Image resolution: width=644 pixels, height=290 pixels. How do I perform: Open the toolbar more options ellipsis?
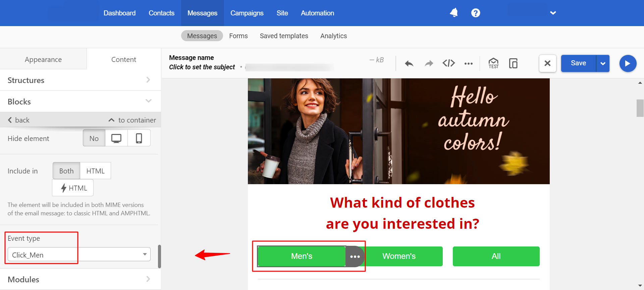[x=469, y=63]
